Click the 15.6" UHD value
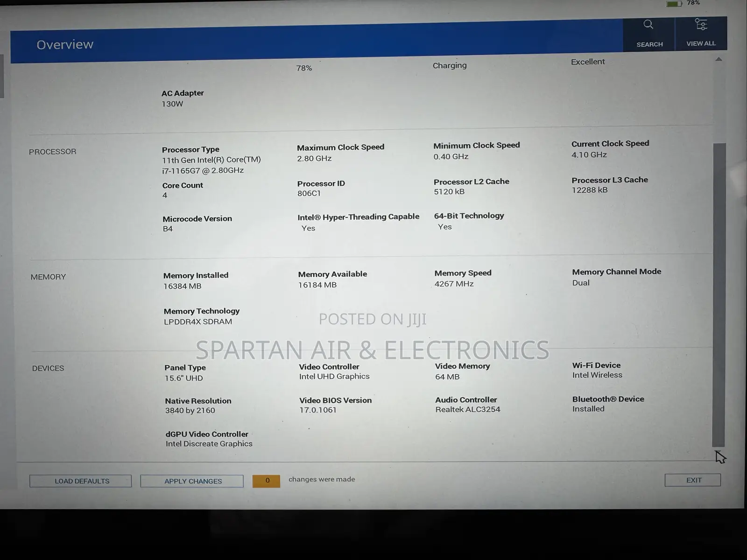The height and width of the screenshot is (560, 747). click(x=183, y=378)
